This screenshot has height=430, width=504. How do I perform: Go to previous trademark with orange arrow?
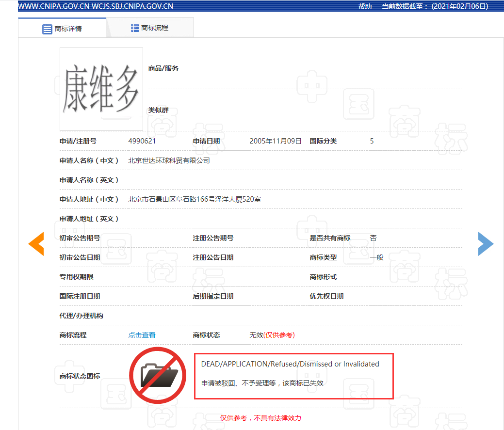pyautogui.click(x=36, y=243)
